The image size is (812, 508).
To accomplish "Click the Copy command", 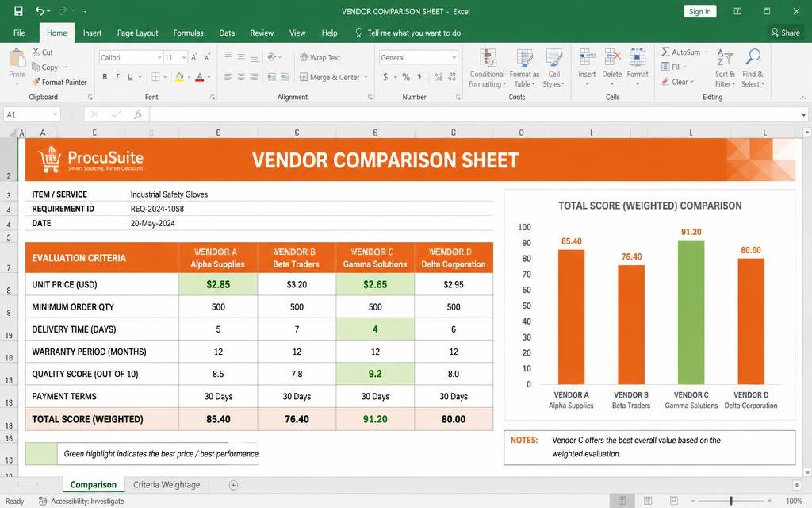I will [x=44, y=67].
